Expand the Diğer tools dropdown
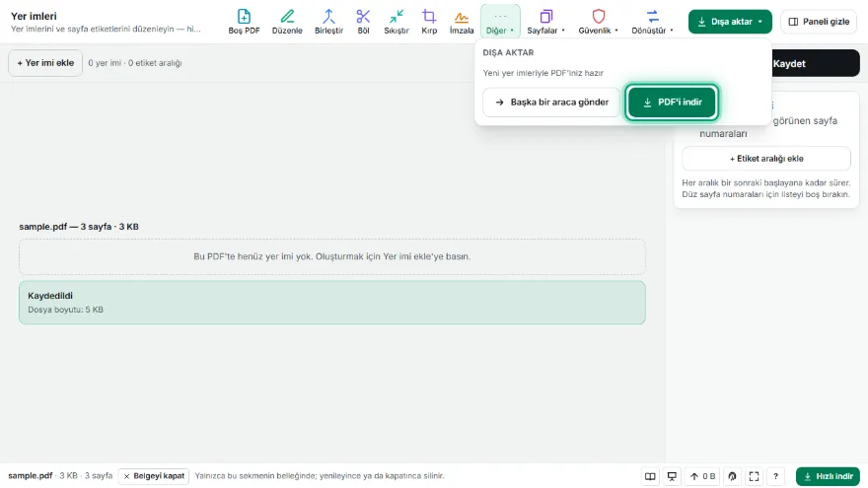Viewport: 868px width, 488px height. point(500,22)
